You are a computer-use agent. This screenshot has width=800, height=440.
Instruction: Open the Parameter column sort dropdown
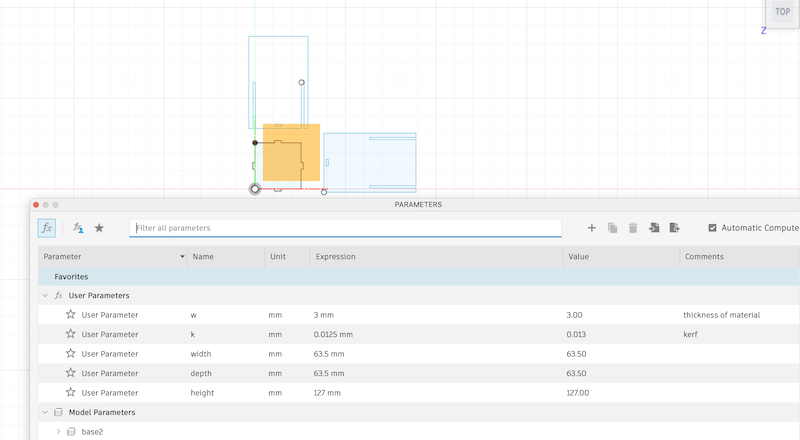click(x=182, y=256)
